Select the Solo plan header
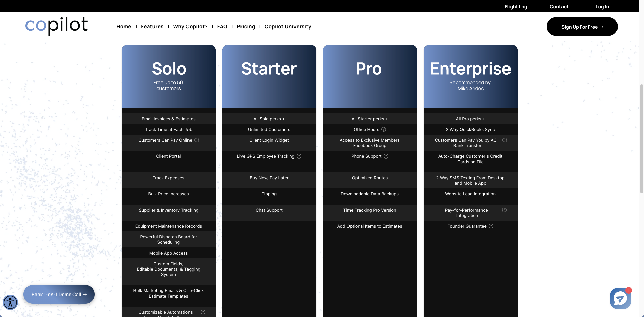The image size is (644, 317). point(169,77)
